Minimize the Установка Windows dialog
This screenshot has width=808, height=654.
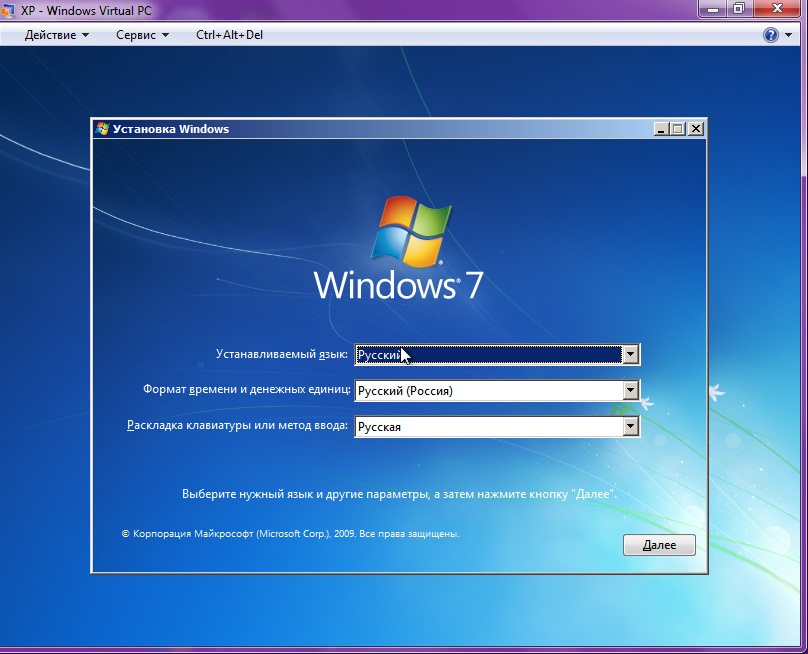point(661,129)
